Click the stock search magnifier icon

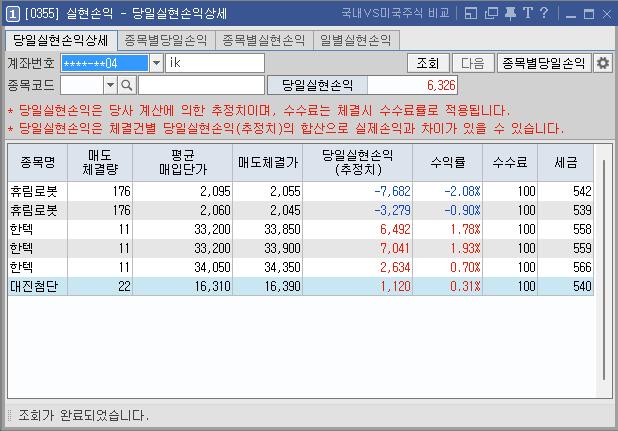(x=127, y=85)
